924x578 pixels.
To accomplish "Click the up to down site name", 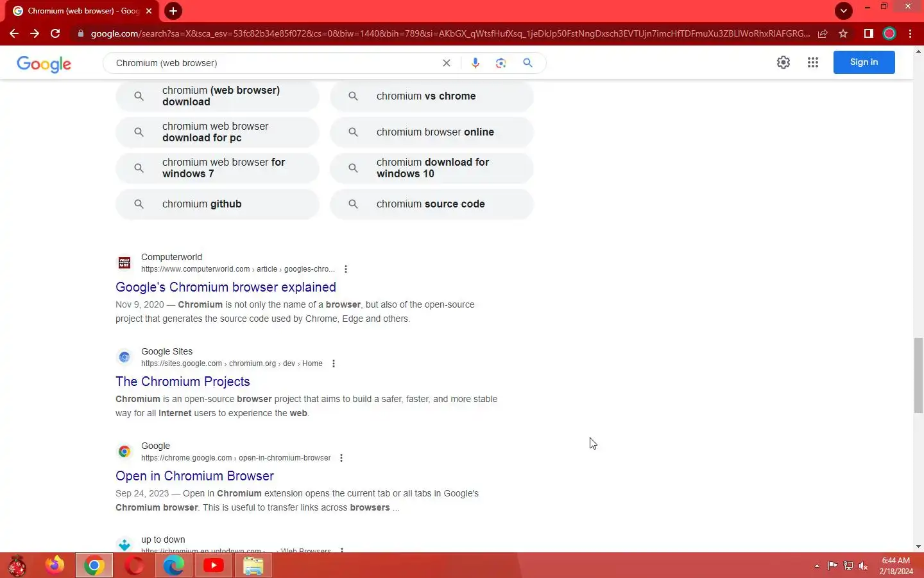I will [163, 539].
